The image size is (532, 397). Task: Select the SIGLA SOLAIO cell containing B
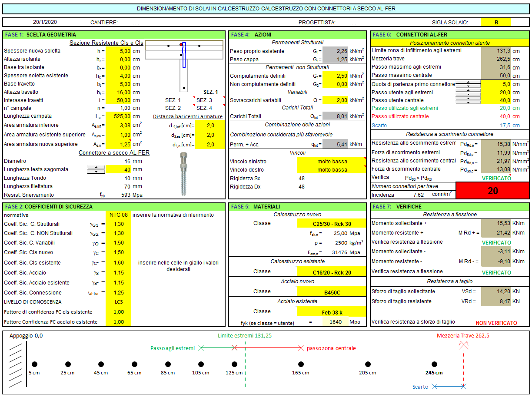click(x=496, y=23)
